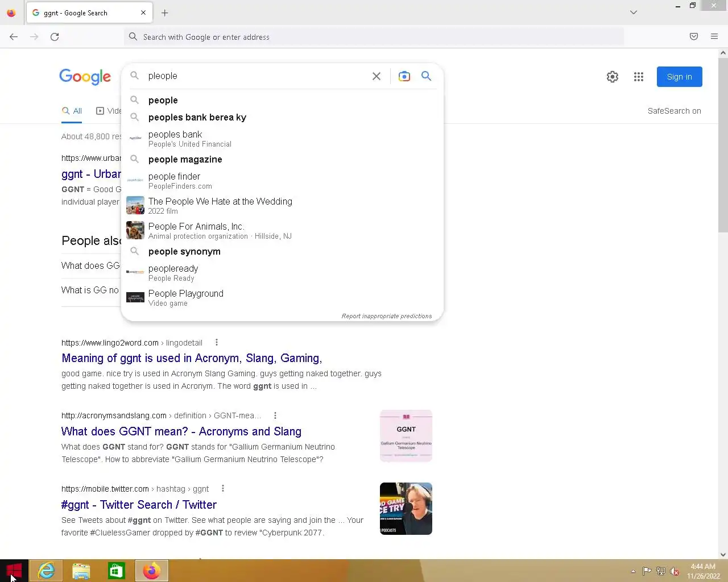The image size is (728, 582).
Task: Click the Twitter result podcast thumbnail
Action: coord(406,509)
